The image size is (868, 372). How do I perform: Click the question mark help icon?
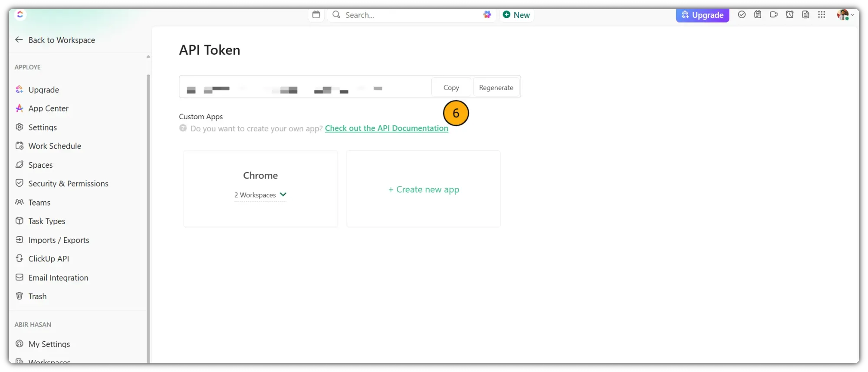[x=183, y=128]
